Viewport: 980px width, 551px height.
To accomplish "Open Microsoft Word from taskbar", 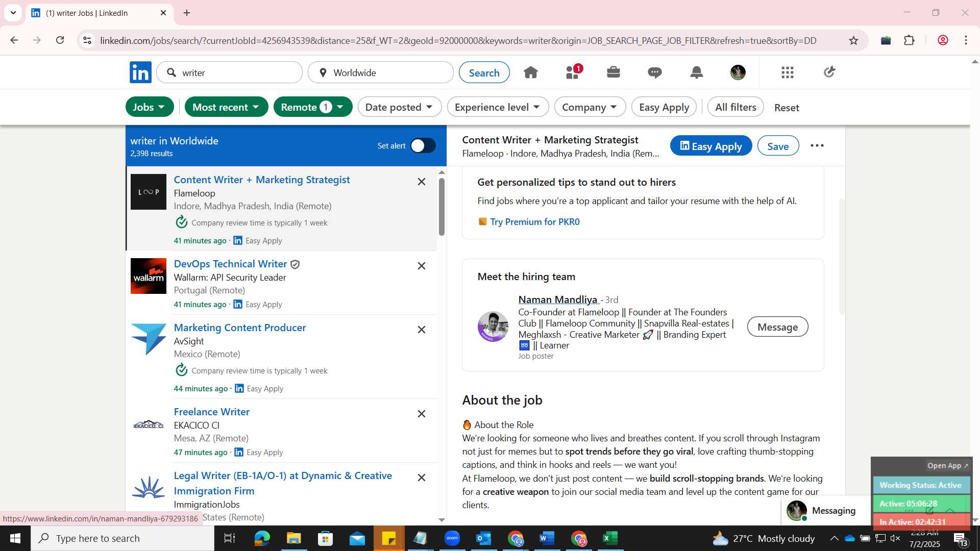I will [x=547, y=538].
